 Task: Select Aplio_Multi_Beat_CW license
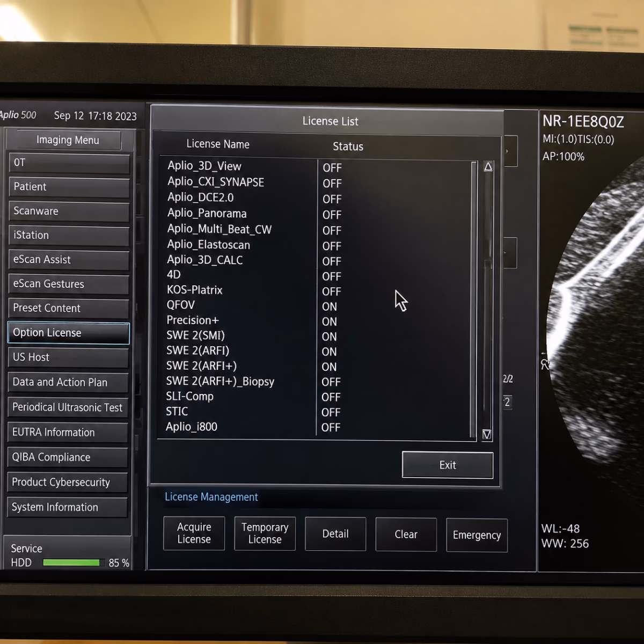coord(317,229)
